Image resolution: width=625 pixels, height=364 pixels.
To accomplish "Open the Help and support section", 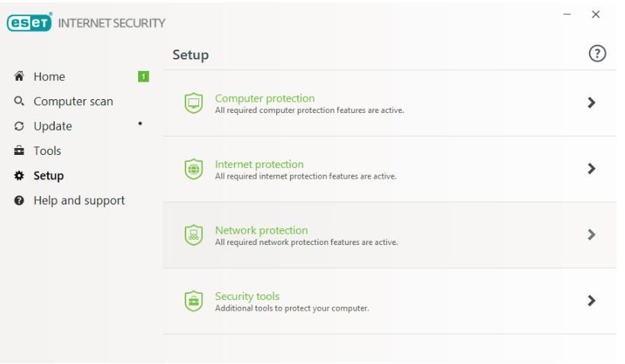I will [x=79, y=201].
